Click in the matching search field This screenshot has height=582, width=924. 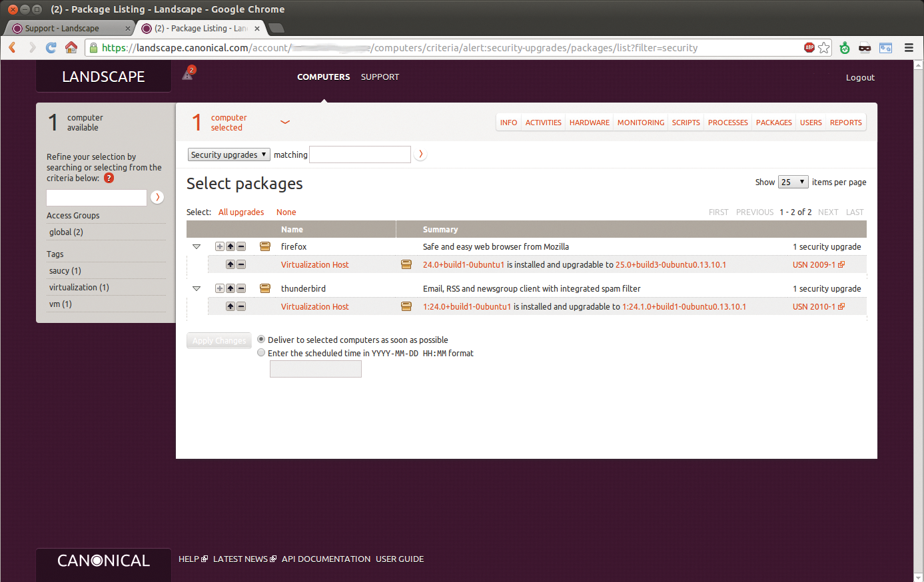click(360, 154)
